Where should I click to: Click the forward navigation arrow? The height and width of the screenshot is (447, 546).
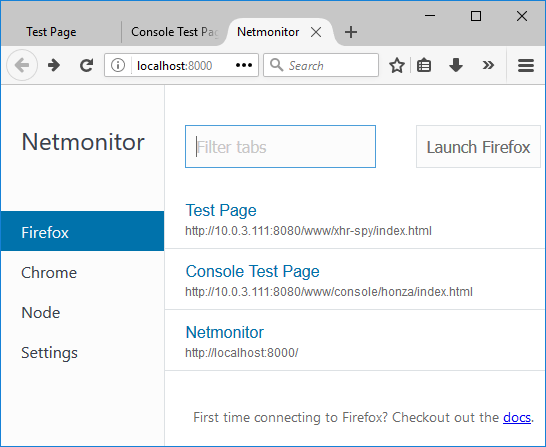point(54,65)
